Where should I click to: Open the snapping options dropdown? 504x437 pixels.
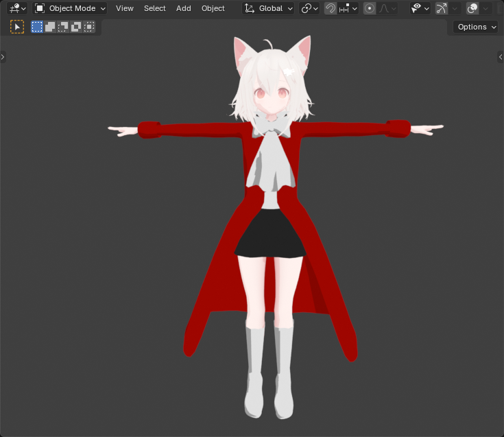pos(348,8)
